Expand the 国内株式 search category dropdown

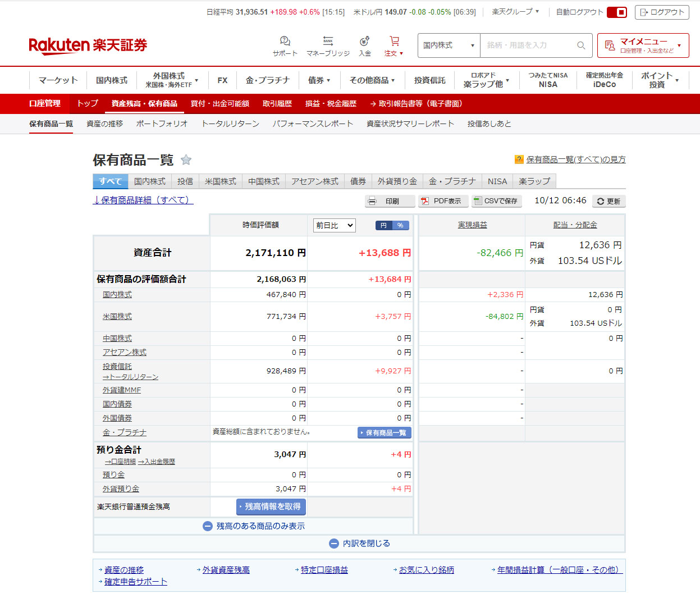[x=449, y=45]
